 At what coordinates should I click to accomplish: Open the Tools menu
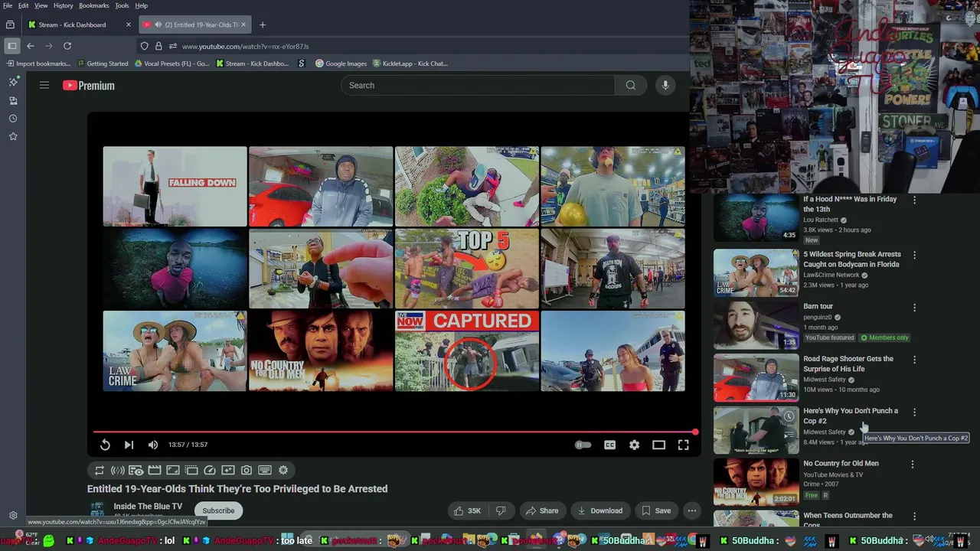[122, 5]
